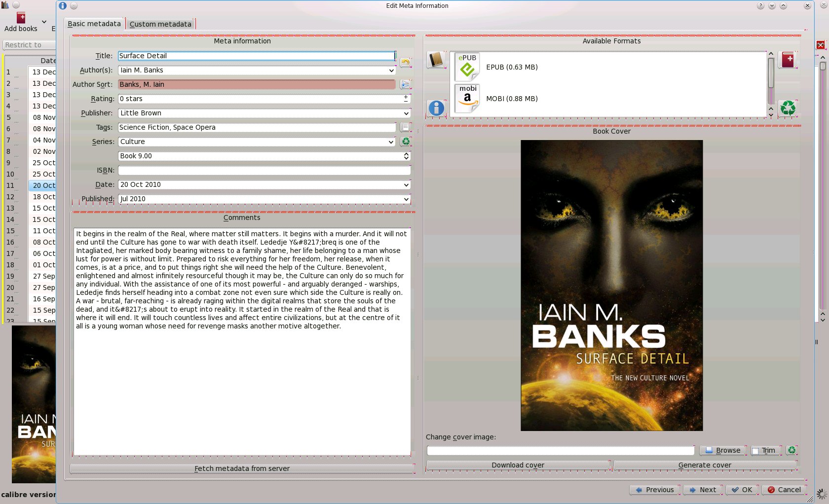This screenshot has width=829, height=504.
Task: Click the cover thumbnail in calibre main window
Action: click(x=34, y=404)
